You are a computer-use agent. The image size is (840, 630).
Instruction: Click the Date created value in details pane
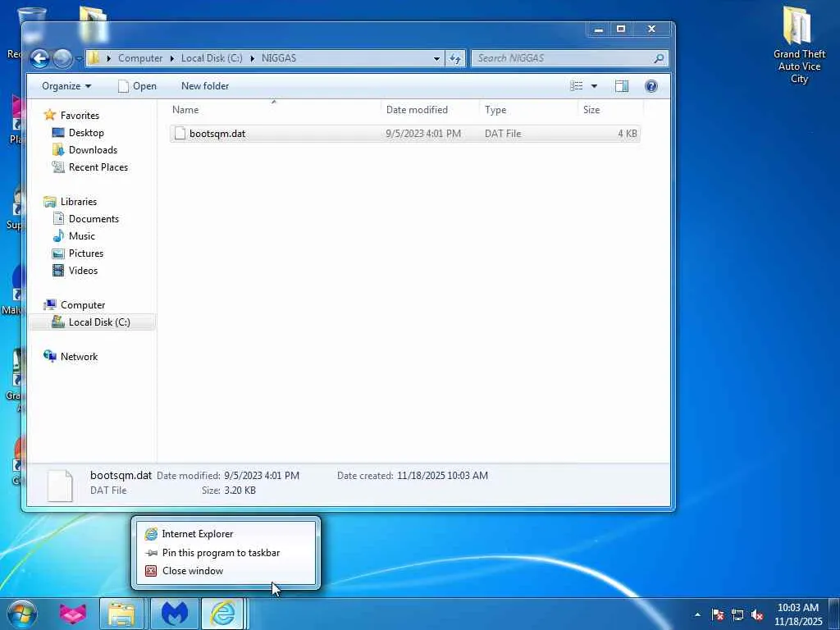pos(442,475)
